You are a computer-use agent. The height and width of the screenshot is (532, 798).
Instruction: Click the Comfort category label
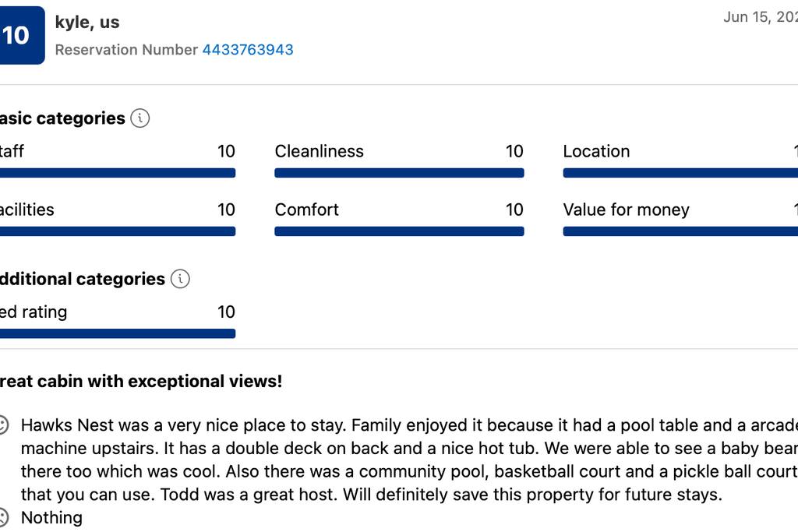307,210
